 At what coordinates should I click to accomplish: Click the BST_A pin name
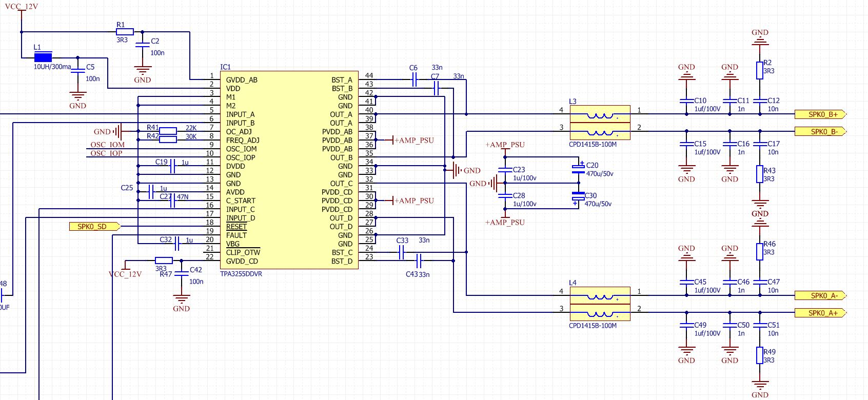tap(342, 80)
